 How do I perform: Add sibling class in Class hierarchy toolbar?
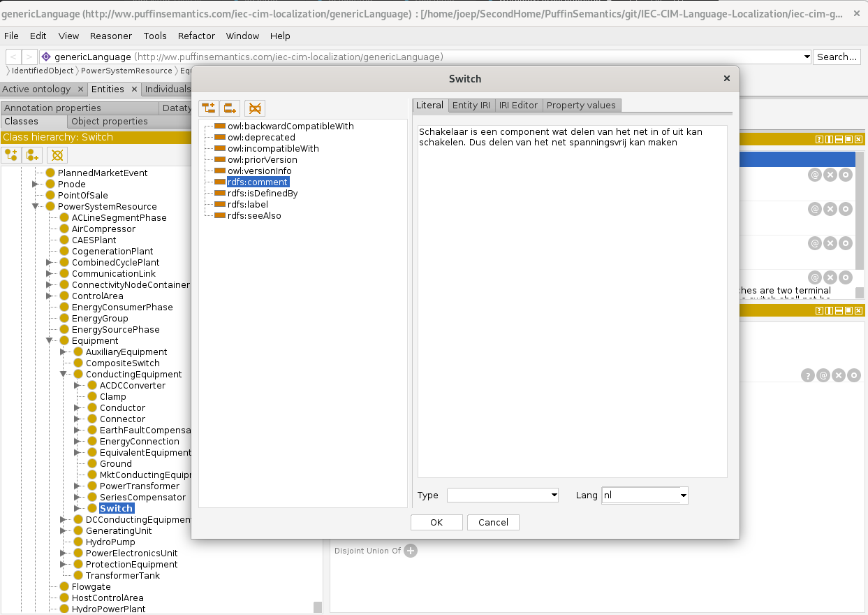tap(32, 154)
